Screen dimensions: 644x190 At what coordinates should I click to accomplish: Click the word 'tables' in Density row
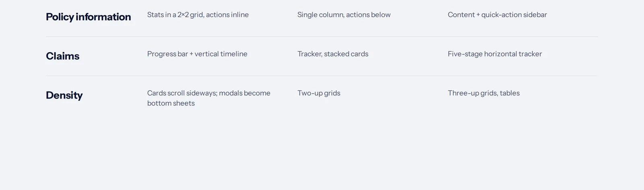tap(510, 93)
